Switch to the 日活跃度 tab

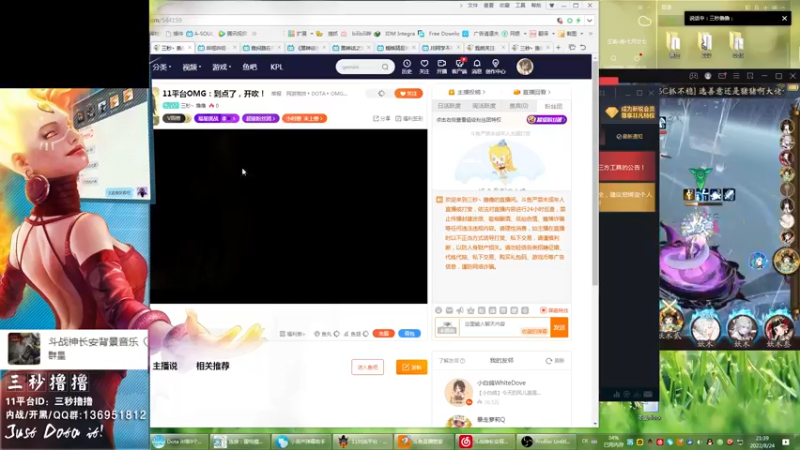(x=449, y=106)
